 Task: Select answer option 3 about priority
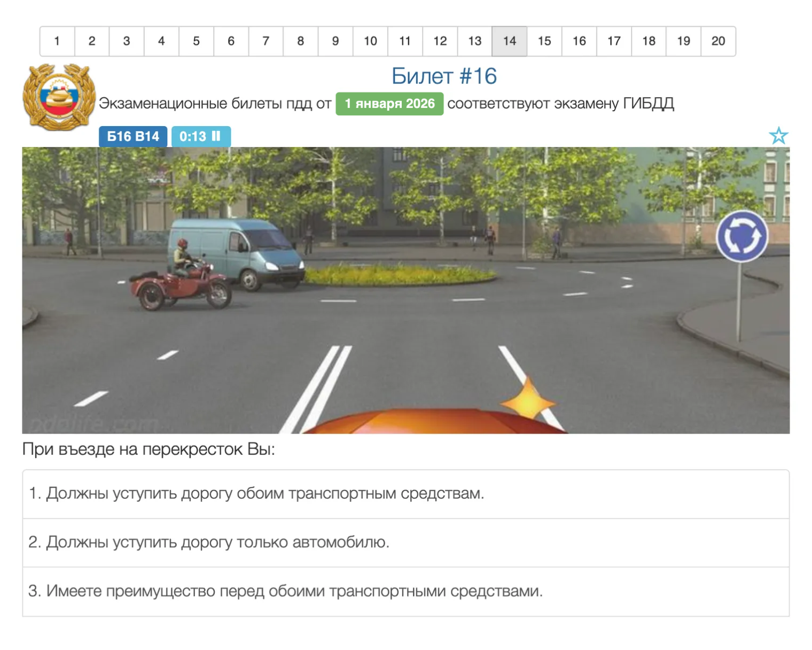(286, 590)
